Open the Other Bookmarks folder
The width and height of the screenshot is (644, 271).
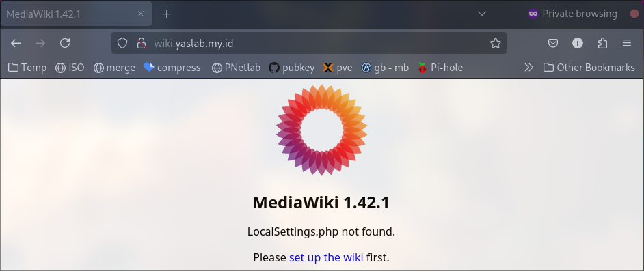pos(589,68)
